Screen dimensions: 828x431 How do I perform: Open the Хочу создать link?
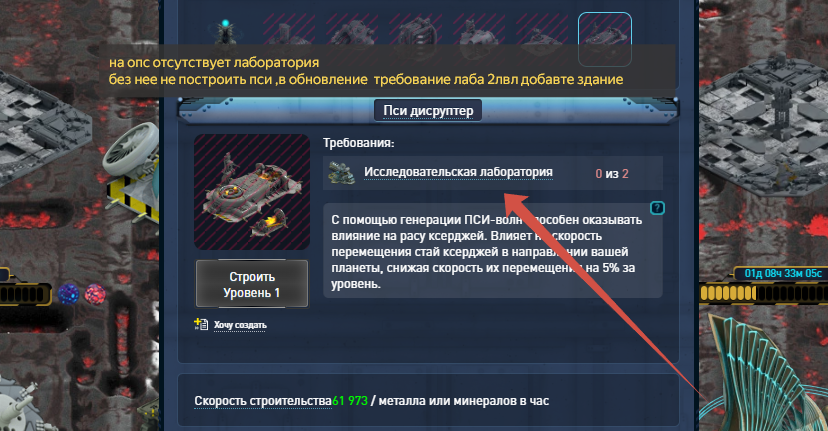click(240, 325)
